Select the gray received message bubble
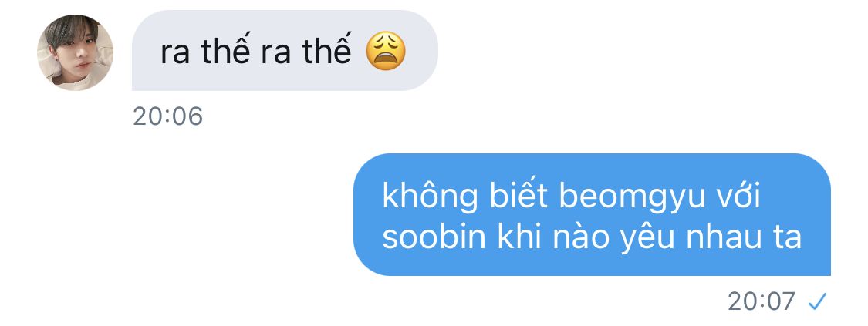 click(x=285, y=51)
